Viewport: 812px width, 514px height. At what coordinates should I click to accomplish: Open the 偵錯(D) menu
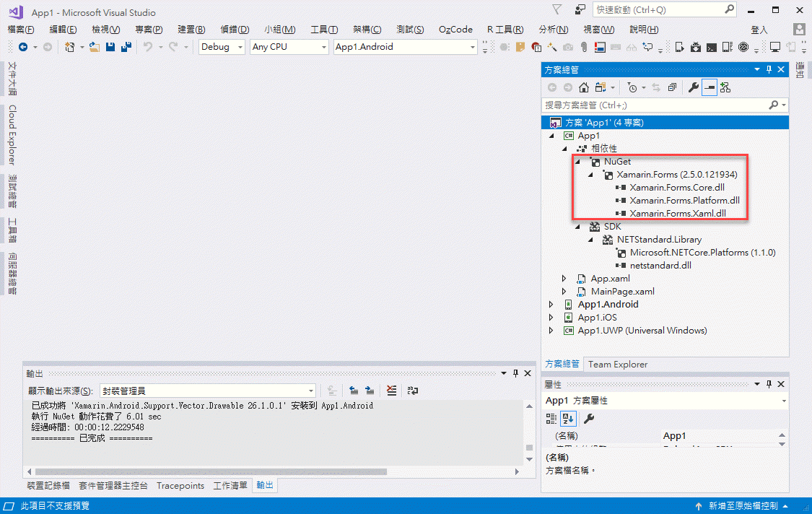click(x=235, y=30)
